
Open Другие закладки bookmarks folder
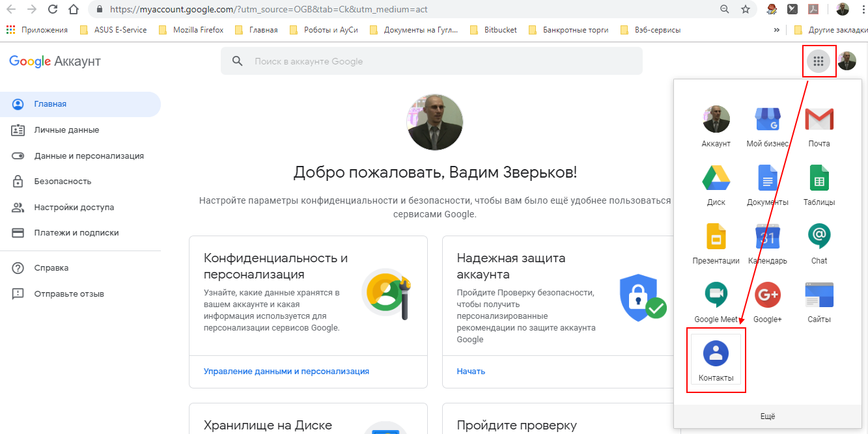830,30
